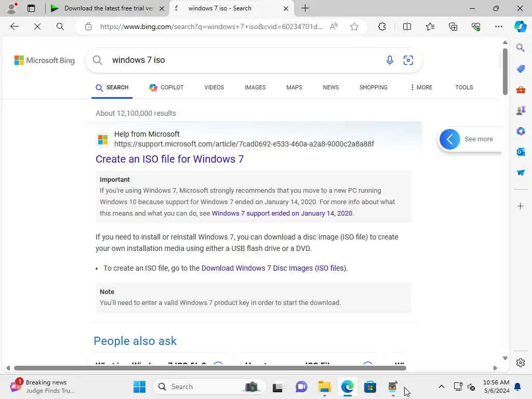
Task: Switch to NEWS results
Action: pyautogui.click(x=331, y=87)
